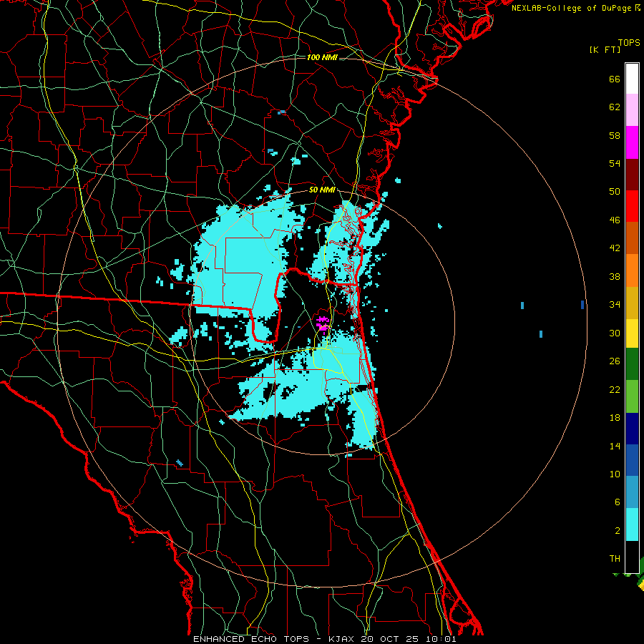Select the '6' legend value
Viewport: 644px width, 644px height.
pos(618,502)
